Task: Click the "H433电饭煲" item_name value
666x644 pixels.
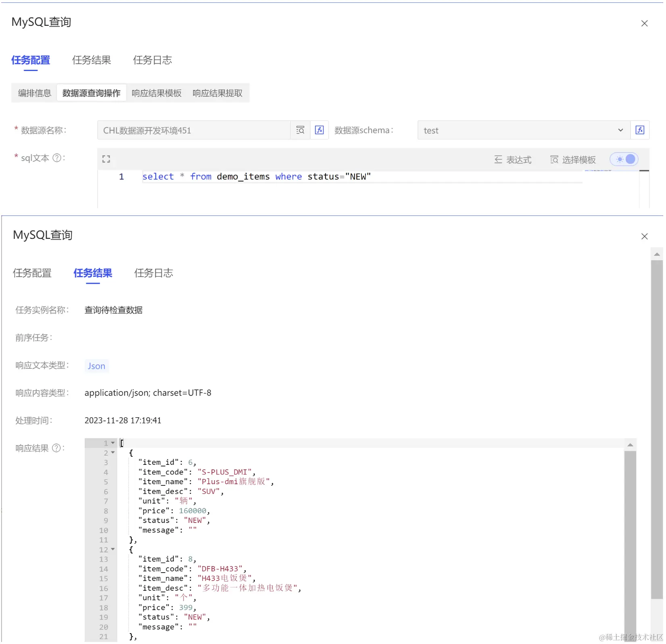Action: click(x=224, y=579)
